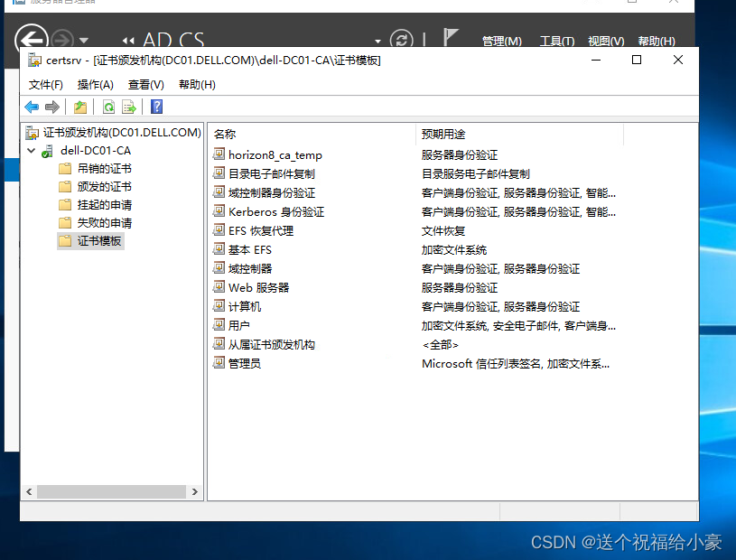The image size is (736, 560).
Task: Open 视图(V) menu in Server Manager
Action: click(x=606, y=42)
